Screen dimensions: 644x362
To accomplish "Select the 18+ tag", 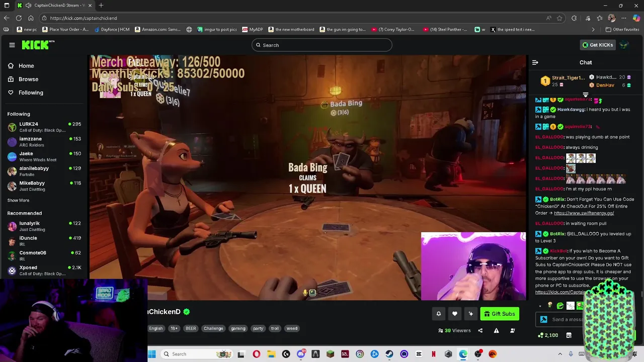I will pos(174,328).
